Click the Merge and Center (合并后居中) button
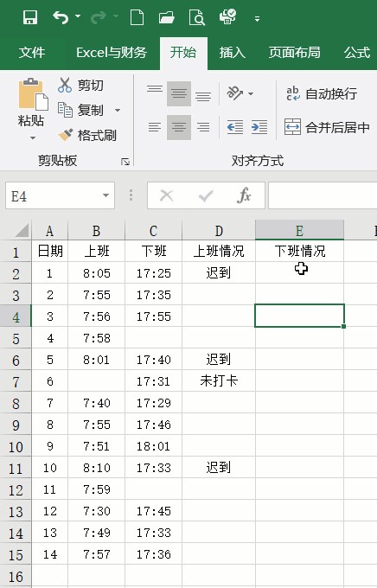 [327, 127]
